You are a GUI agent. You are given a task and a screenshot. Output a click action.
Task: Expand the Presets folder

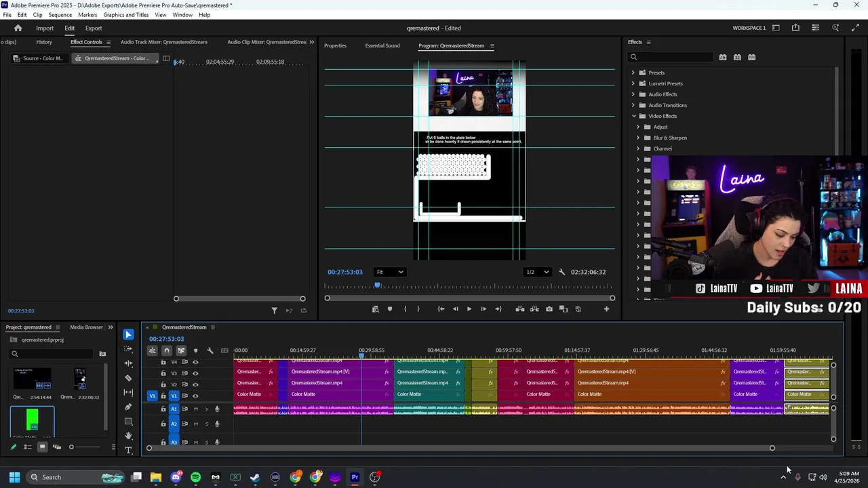point(633,73)
